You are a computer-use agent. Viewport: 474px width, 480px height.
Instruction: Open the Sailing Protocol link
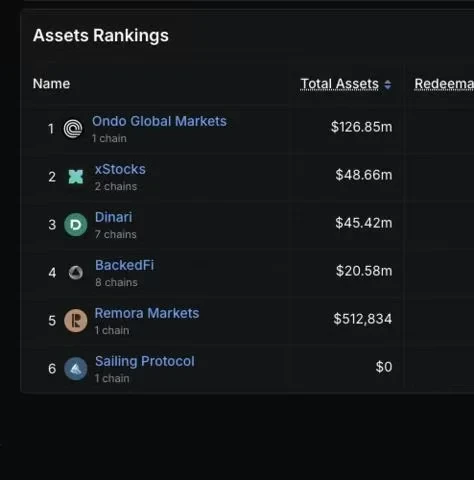click(x=145, y=361)
